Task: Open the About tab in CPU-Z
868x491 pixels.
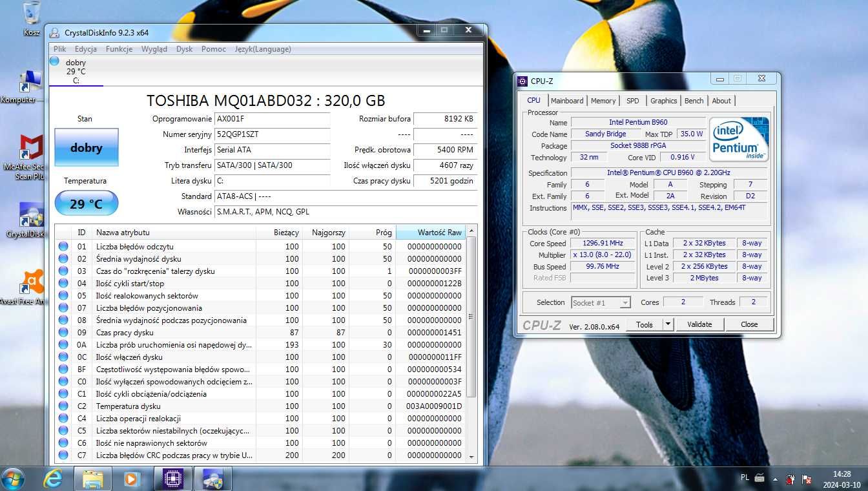Action: click(x=721, y=101)
